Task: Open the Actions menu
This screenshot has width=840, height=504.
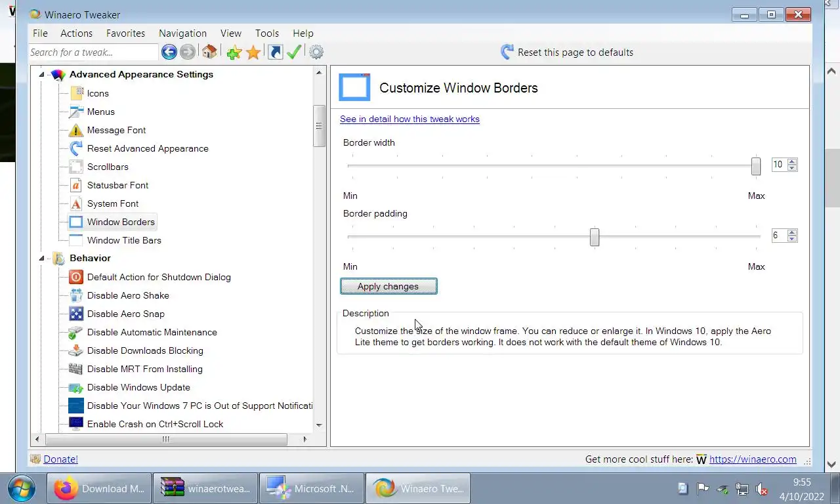Action: tap(76, 33)
